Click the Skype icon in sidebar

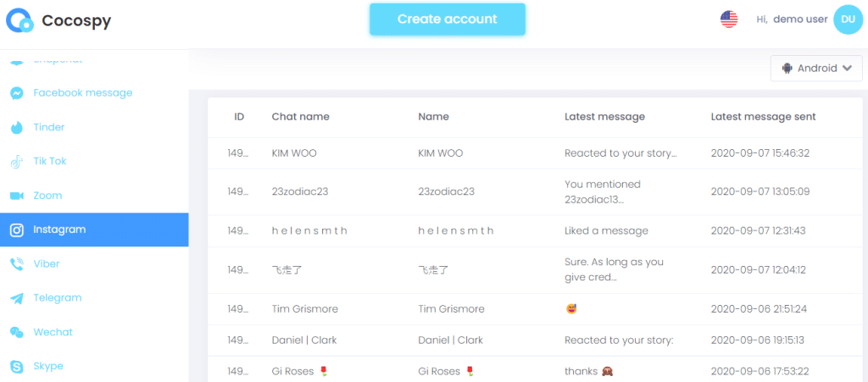(x=17, y=367)
